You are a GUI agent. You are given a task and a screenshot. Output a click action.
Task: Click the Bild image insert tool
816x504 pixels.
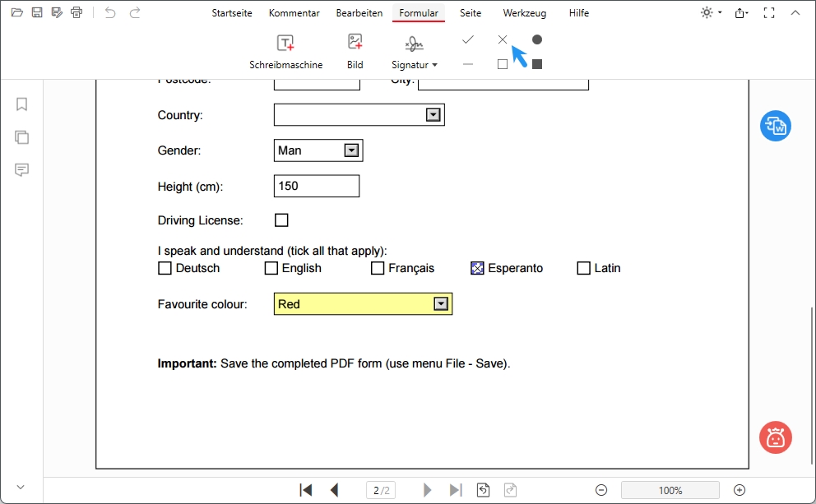[x=355, y=51]
